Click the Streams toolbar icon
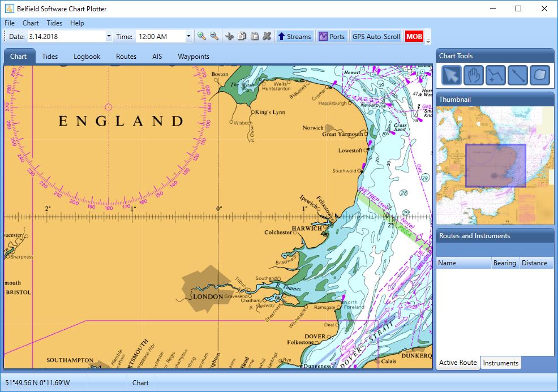This screenshot has width=558, height=392. click(x=294, y=36)
